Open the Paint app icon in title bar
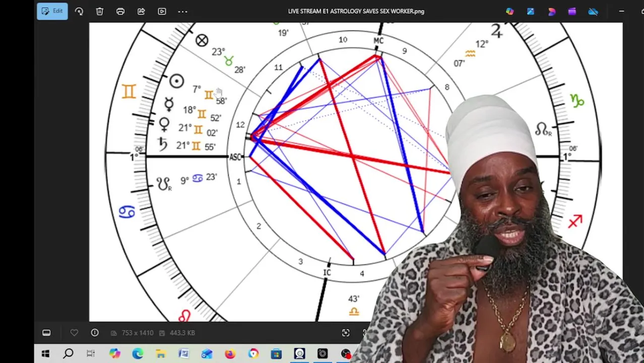The image size is (644, 363). (x=531, y=11)
